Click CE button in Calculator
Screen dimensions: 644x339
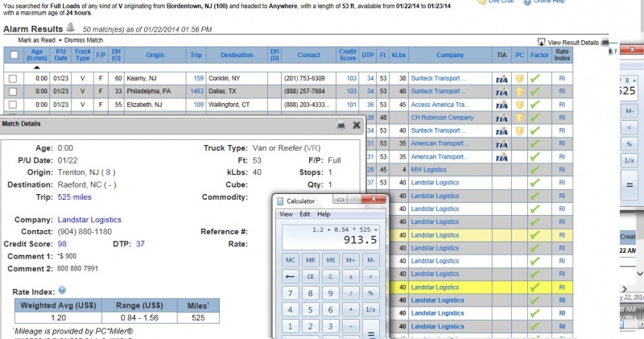click(x=310, y=276)
